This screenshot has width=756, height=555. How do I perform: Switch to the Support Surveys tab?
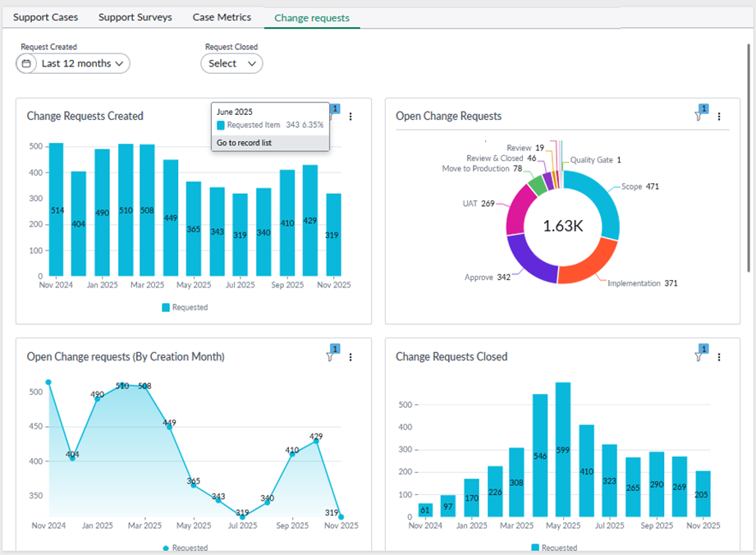[x=135, y=17]
